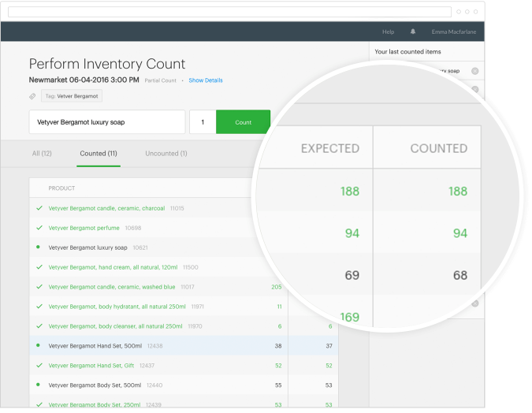The height and width of the screenshot is (413, 532).
Task: Click the dot next to Hand Set, 500ml
Action: pyautogui.click(x=38, y=345)
